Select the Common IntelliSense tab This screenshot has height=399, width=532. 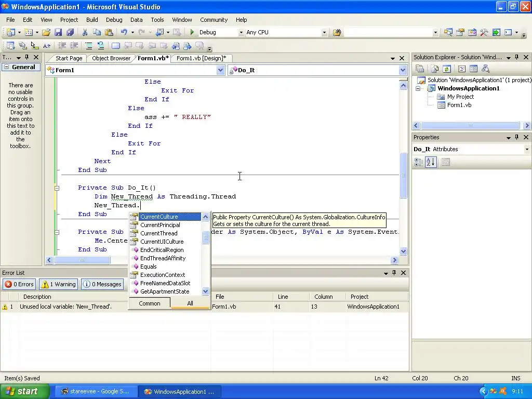149,303
